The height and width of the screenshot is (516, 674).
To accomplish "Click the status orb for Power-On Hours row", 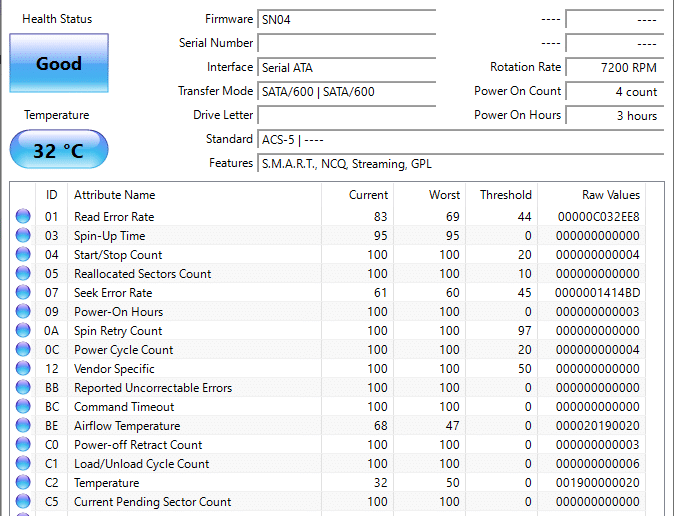I will [x=23, y=311].
